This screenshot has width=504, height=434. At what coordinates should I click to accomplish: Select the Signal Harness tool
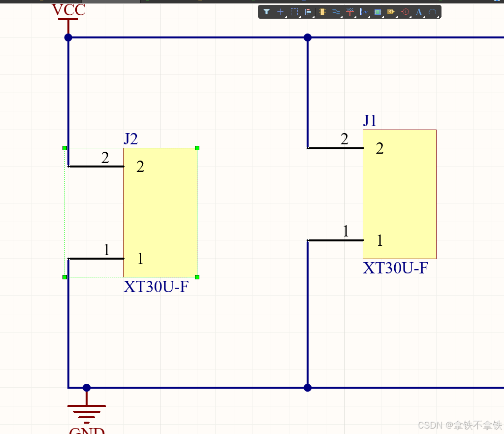[364, 12]
